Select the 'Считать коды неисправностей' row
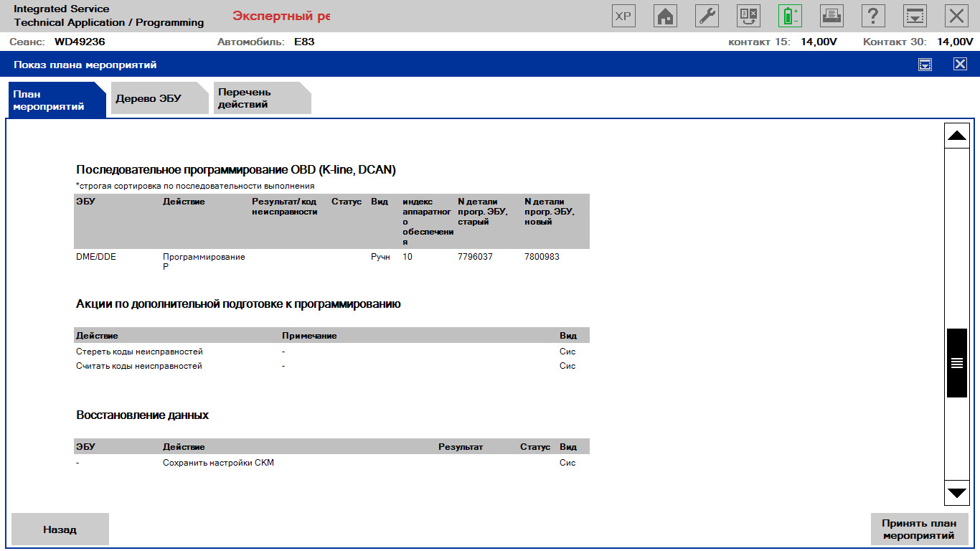This screenshot has width=980, height=551. click(331, 366)
